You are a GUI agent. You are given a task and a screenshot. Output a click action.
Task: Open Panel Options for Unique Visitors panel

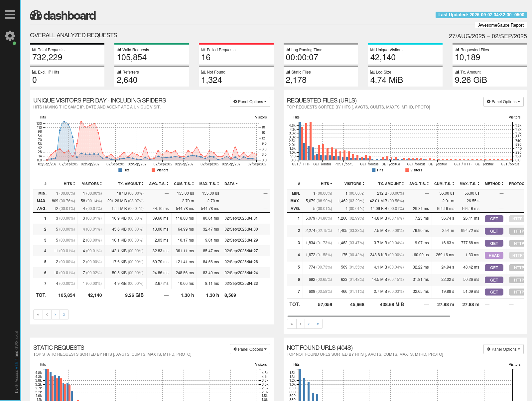pyautogui.click(x=250, y=102)
